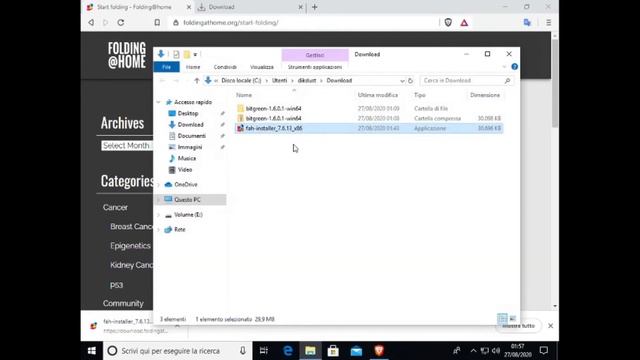Image resolution: width=640 pixels, height=360 pixels.
Task: Reload the Folding@home page
Action: coord(121,22)
